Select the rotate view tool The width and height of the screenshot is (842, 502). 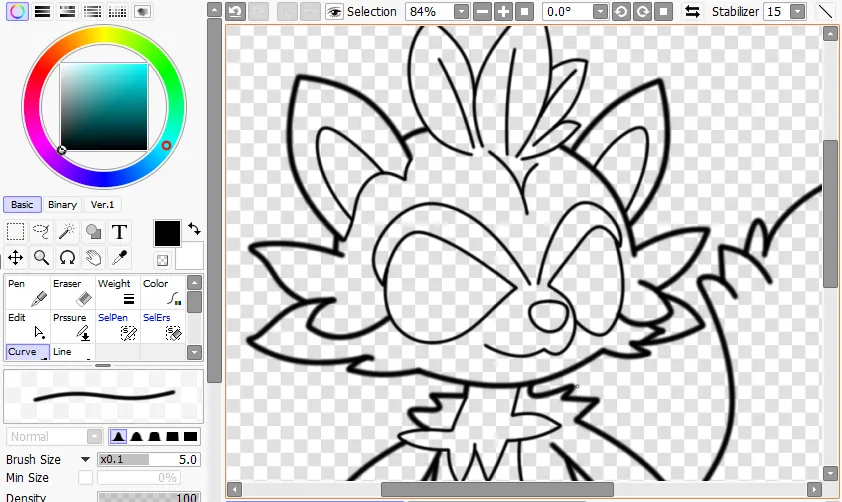(x=67, y=258)
